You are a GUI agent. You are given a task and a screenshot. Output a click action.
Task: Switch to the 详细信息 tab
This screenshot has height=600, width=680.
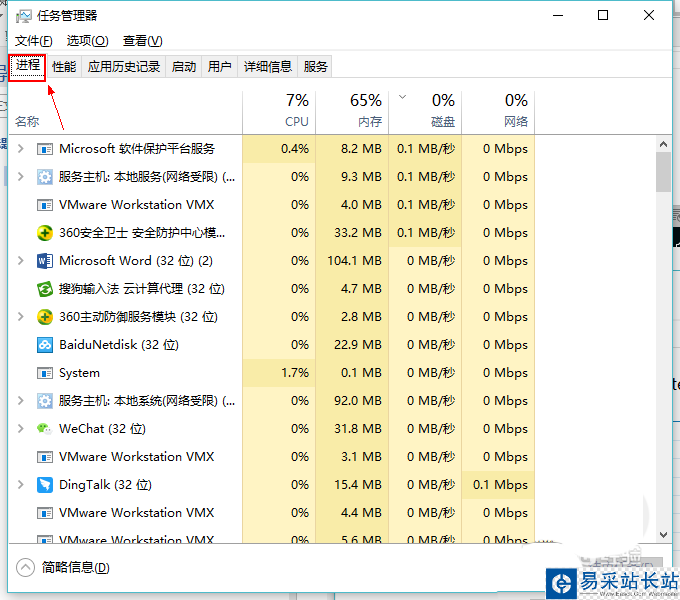(x=268, y=67)
